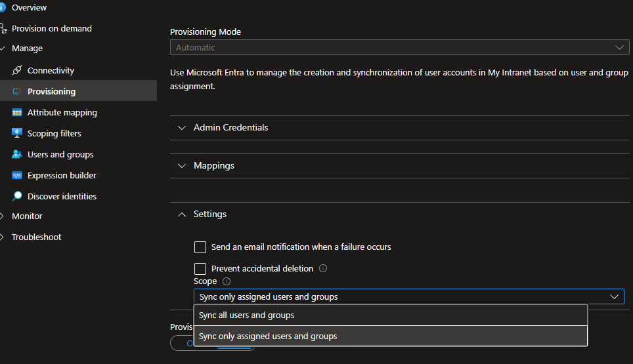Open Expression builder page
This screenshot has width=633, height=364.
62,175
